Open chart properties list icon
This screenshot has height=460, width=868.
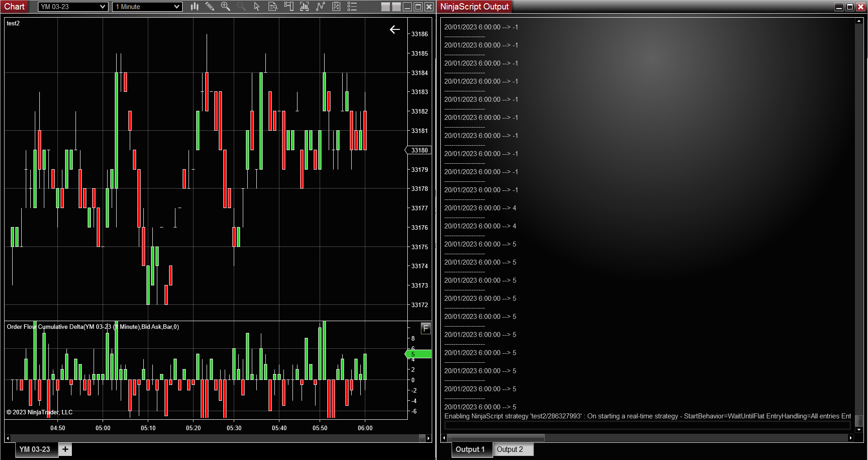[352, 6]
